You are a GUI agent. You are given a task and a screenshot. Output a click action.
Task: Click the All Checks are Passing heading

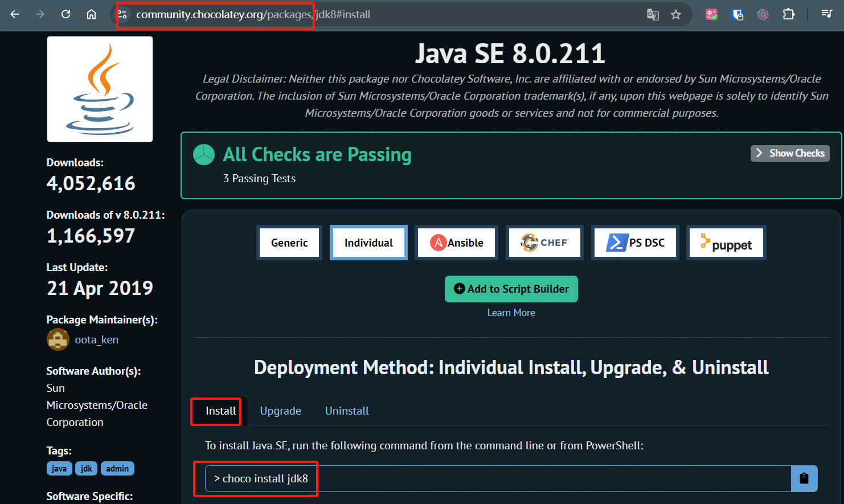317,154
